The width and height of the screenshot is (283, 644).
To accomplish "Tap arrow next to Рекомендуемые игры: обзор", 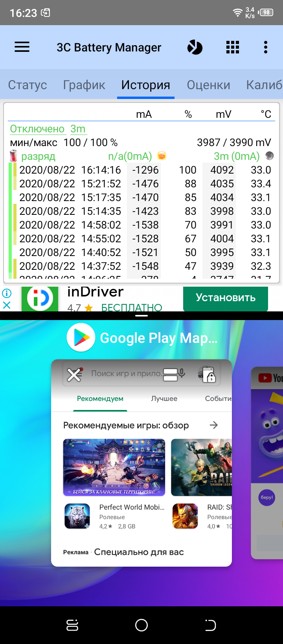I will tap(214, 425).
